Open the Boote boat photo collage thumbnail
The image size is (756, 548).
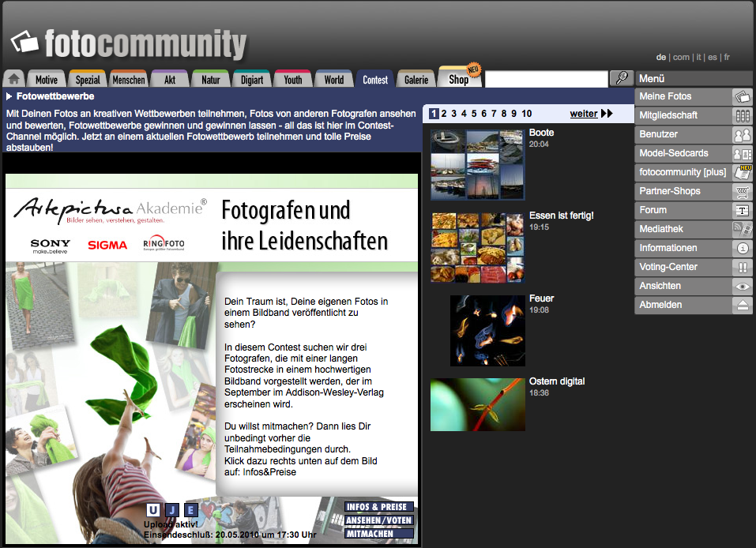[x=477, y=164]
